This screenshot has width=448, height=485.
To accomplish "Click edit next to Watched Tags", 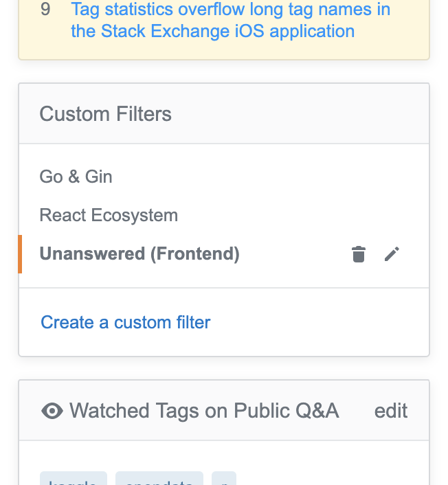I will coord(391,411).
